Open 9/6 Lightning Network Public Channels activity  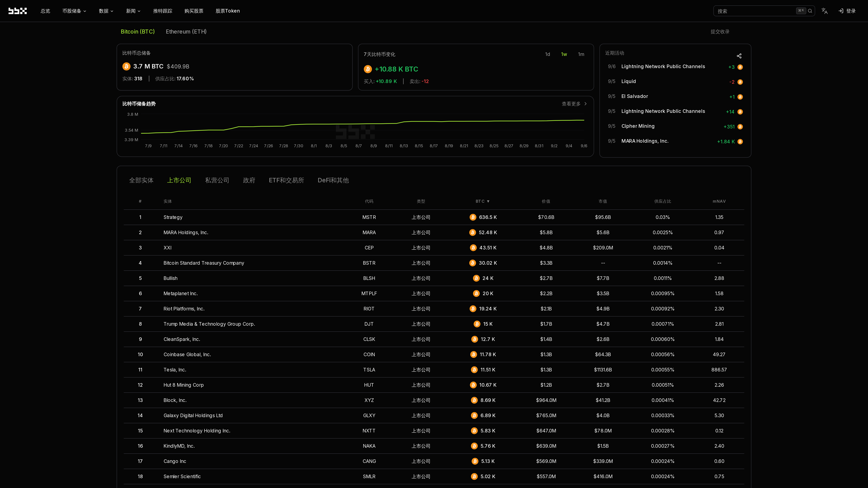pyautogui.click(x=675, y=67)
